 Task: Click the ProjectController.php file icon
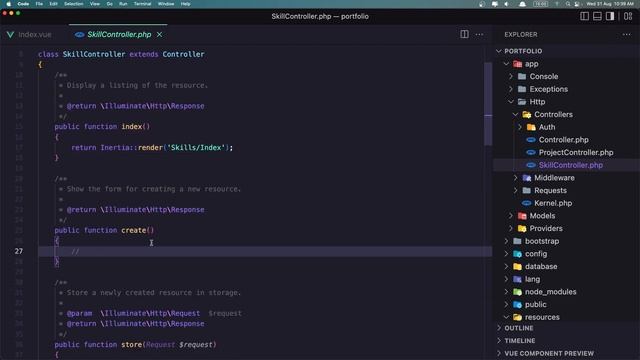tap(531, 153)
